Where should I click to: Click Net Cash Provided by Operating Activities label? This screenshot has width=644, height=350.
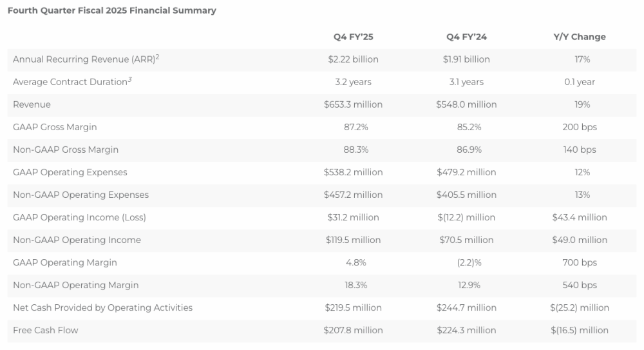coord(103,307)
